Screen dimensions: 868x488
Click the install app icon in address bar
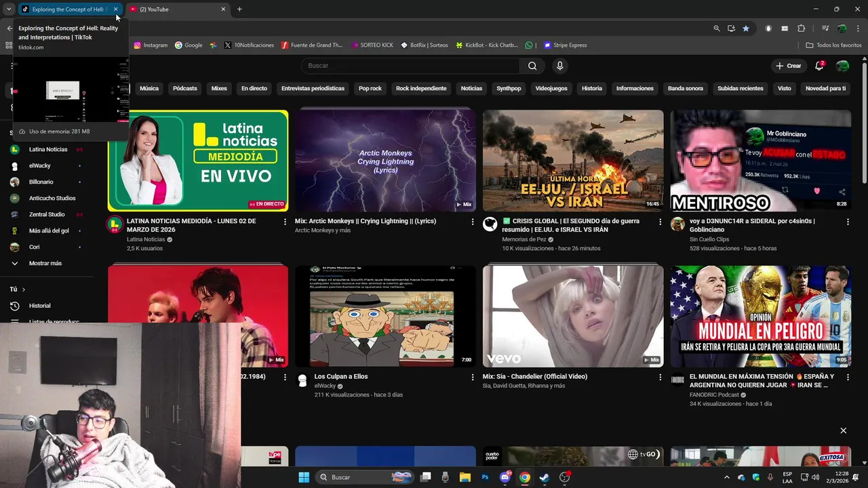click(x=731, y=28)
